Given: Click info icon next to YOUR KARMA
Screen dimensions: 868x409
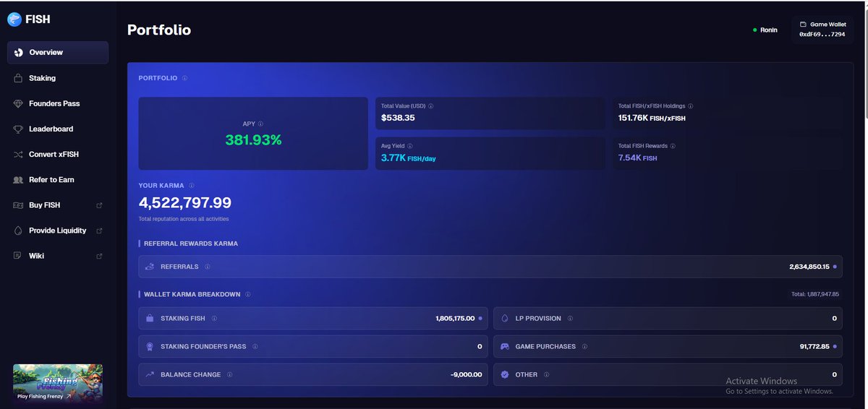Looking at the screenshot, I should [x=191, y=186].
